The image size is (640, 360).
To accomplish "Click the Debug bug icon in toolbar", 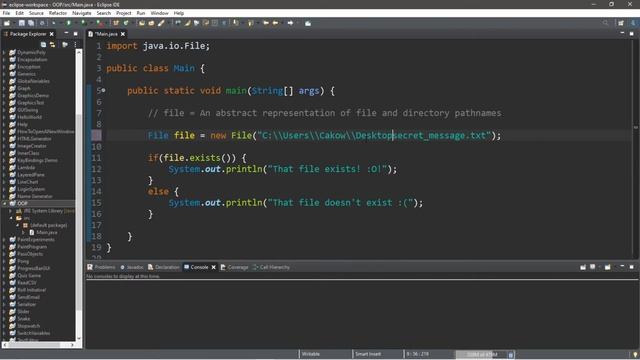I will (53, 23).
